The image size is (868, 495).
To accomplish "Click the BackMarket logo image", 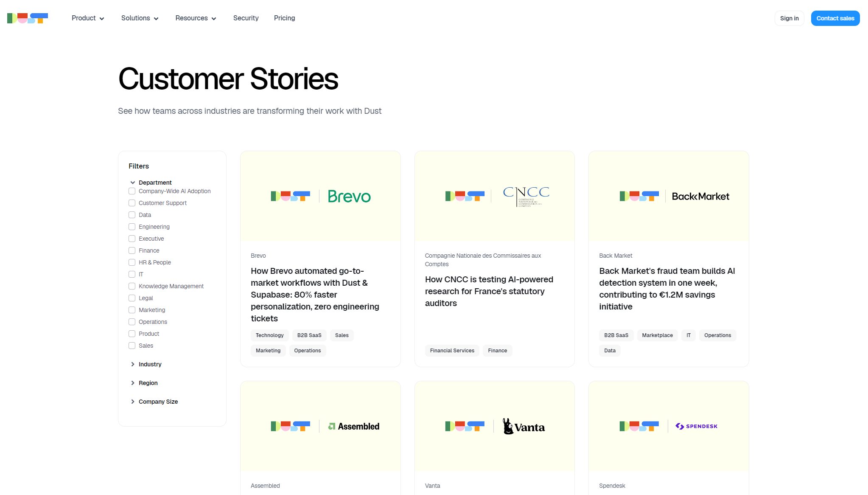I will pyautogui.click(x=700, y=197).
